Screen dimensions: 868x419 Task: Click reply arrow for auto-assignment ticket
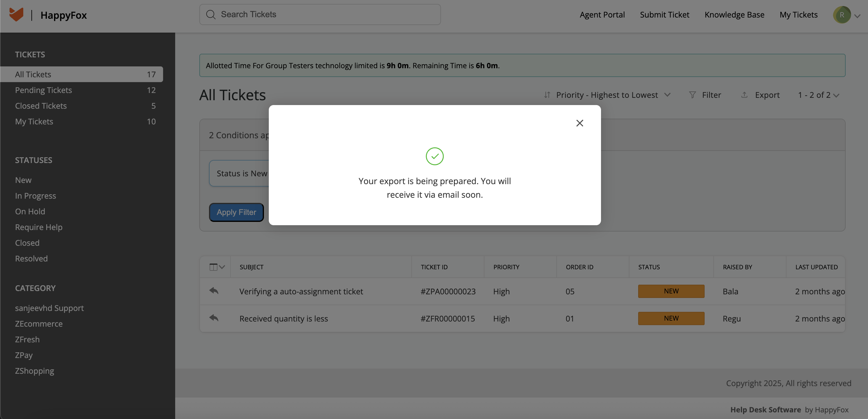(x=214, y=291)
